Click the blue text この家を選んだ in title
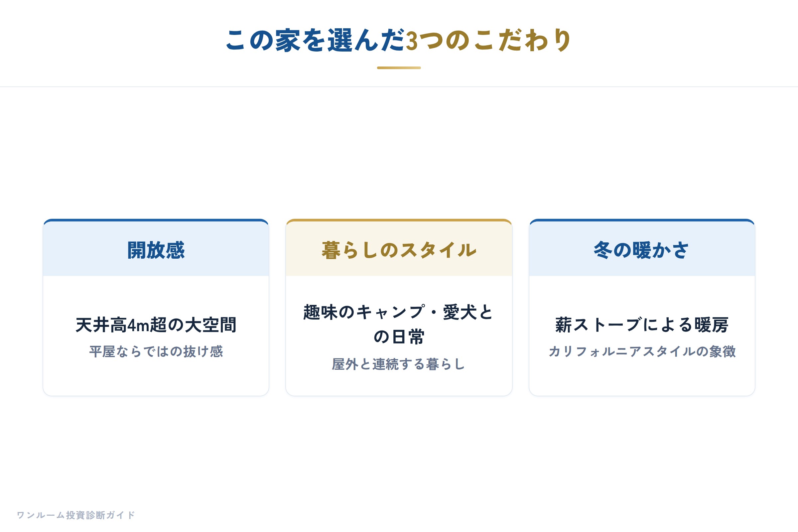 (x=316, y=40)
